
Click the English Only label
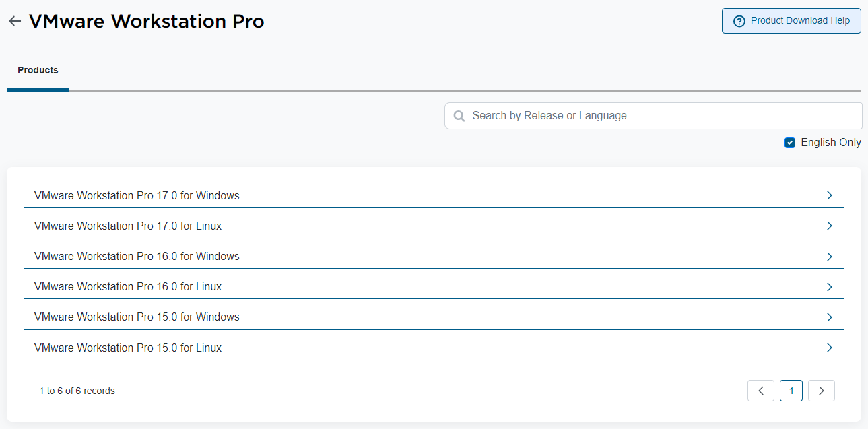click(x=831, y=143)
